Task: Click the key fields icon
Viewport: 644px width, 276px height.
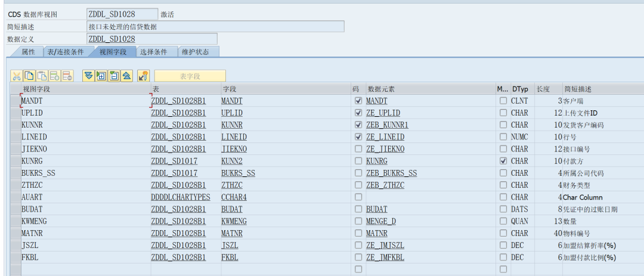Action: click(x=143, y=76)
